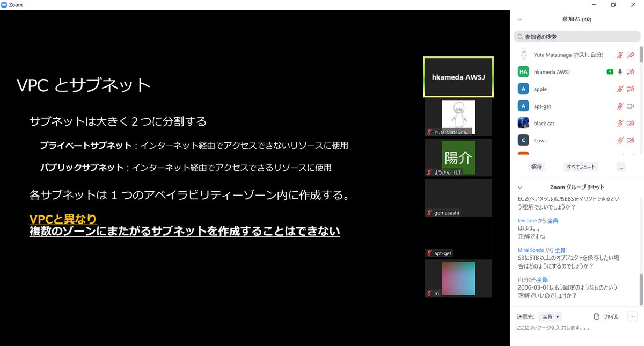Click the chat message about S3に5TB以上

click(x=568, y=262)
